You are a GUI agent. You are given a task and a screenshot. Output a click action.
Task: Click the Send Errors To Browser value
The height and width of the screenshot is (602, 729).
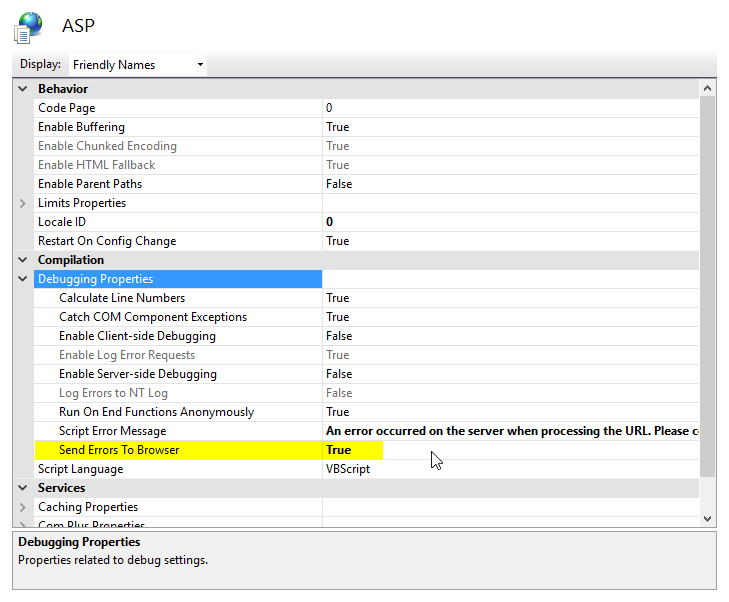coord(338,450)
